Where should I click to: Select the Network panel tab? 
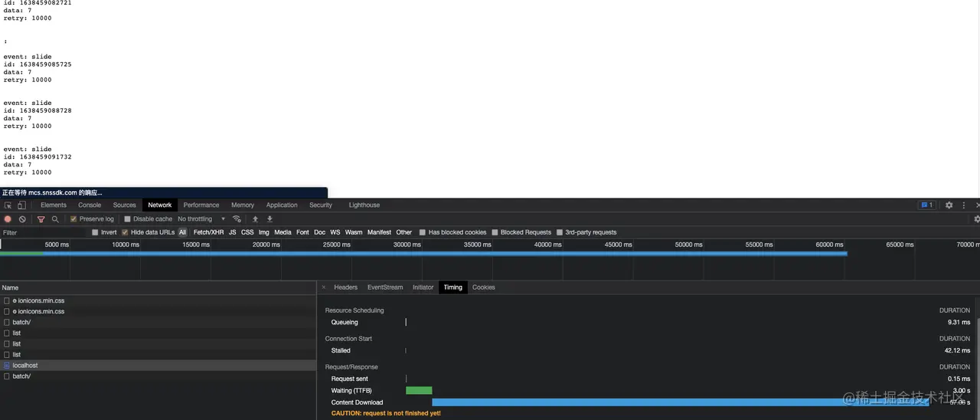pyautogui.click(x=160, y=205)
